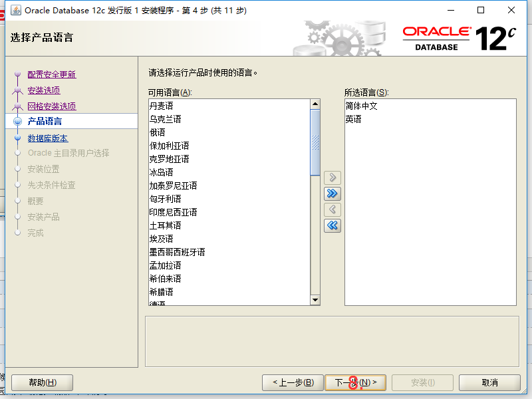Click the Java installer icon in title bar
Screen dimensions: 532x399
point(15,10)
